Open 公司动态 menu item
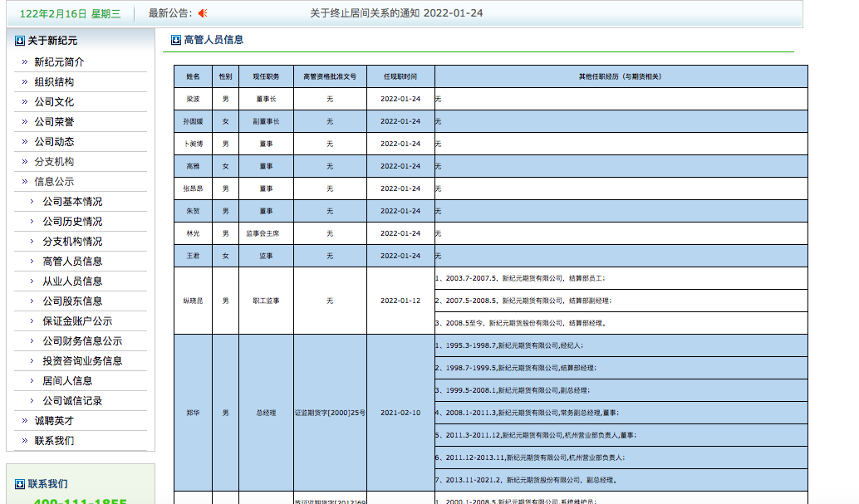The image size is (859, 504). tap(54, 141)
